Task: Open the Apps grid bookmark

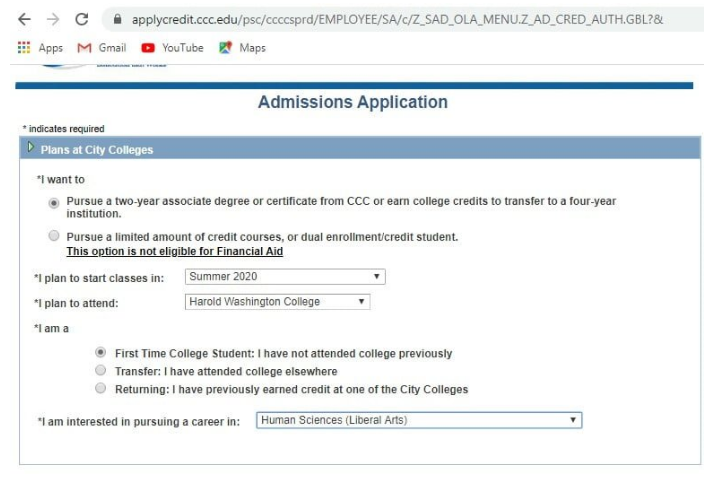Action: tap(41, 48)
